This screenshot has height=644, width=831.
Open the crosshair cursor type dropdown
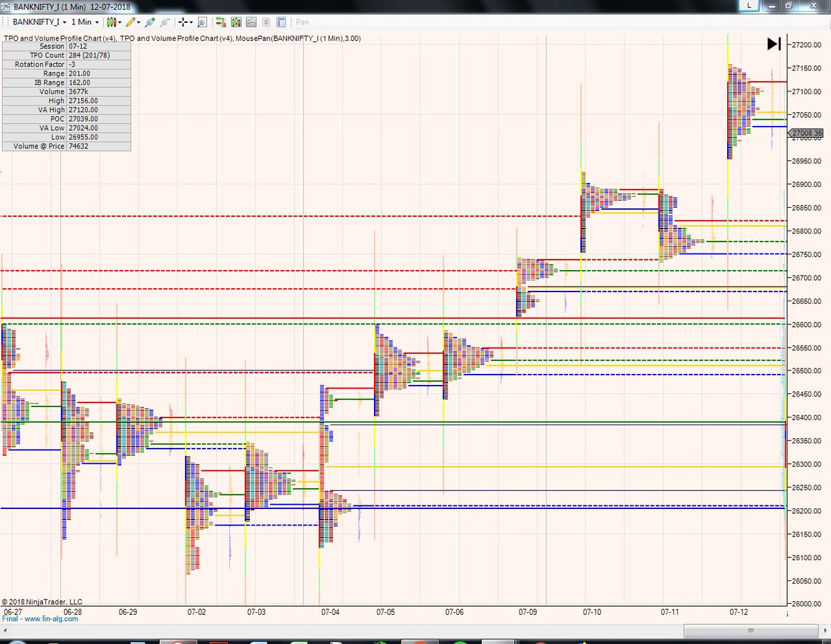pyautogui.click(x=185, y=22)
